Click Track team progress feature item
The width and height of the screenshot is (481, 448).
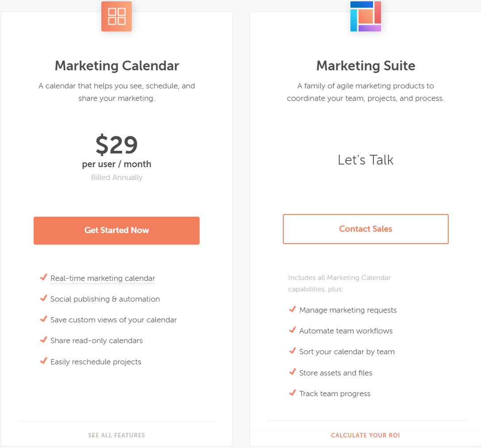(x=335, y=394)
